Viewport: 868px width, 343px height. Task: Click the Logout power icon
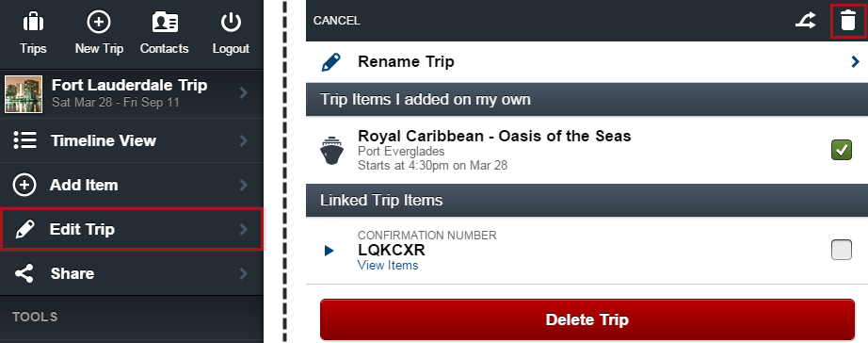point(231,23)
